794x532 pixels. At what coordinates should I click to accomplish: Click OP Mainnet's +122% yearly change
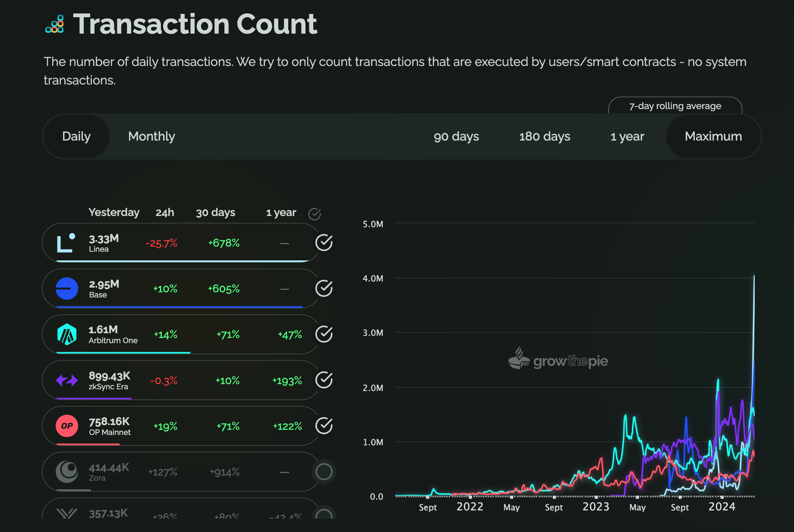(287, 426)
